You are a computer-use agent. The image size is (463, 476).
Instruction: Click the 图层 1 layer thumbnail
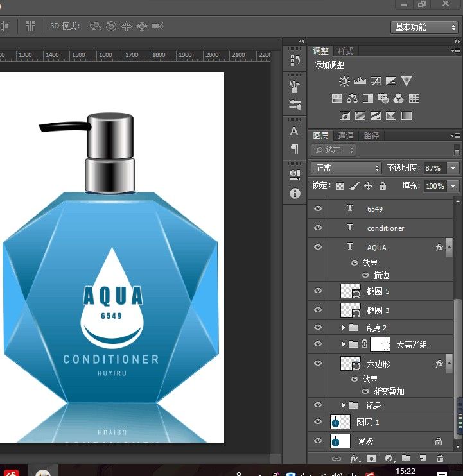click(340, 421)
